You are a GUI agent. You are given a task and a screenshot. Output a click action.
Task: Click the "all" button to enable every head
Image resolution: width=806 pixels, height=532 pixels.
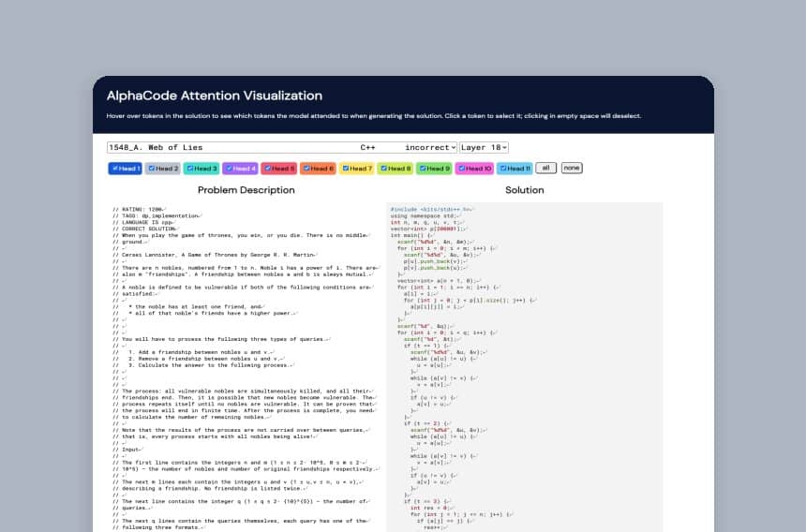(546, 168)
